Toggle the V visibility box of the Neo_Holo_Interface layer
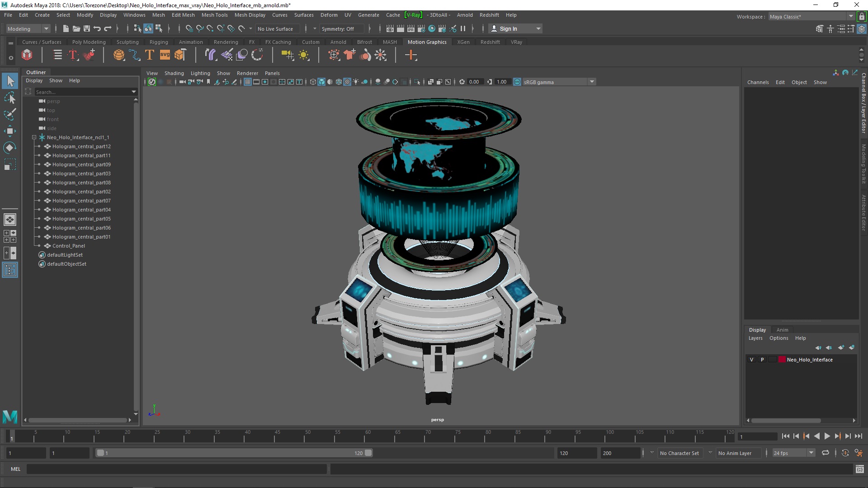This screenshot has height=488, width=868. pos(751,360)
